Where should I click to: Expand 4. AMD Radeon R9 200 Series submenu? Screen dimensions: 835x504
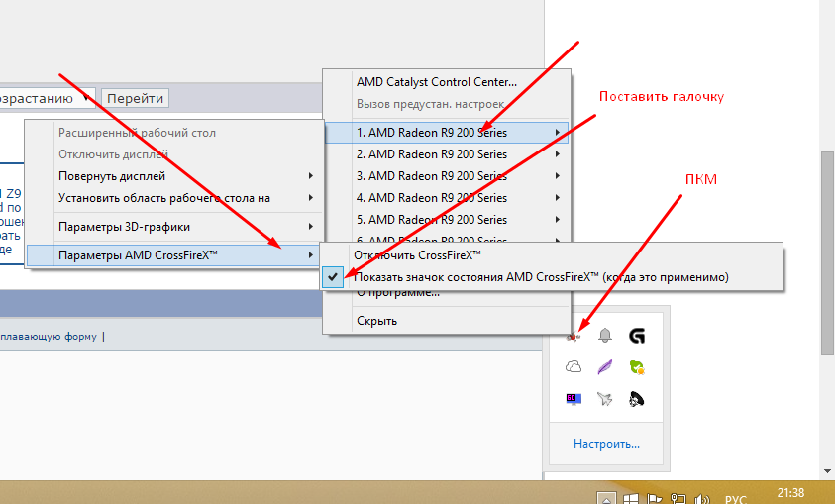coord(447,198)
